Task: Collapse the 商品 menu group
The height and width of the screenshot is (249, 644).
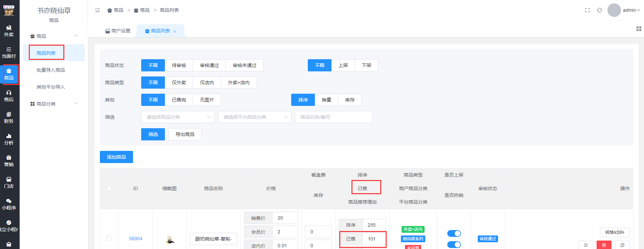Action: (54, 36)
